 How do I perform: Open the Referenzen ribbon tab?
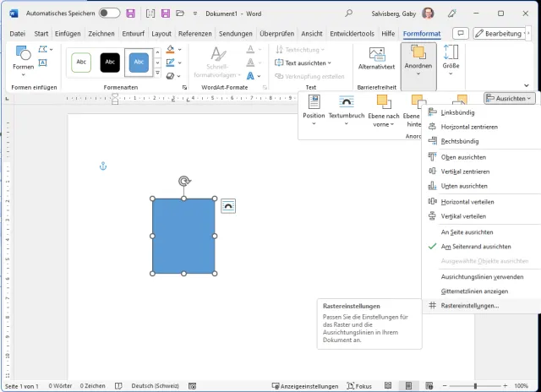tap(194, 34)
